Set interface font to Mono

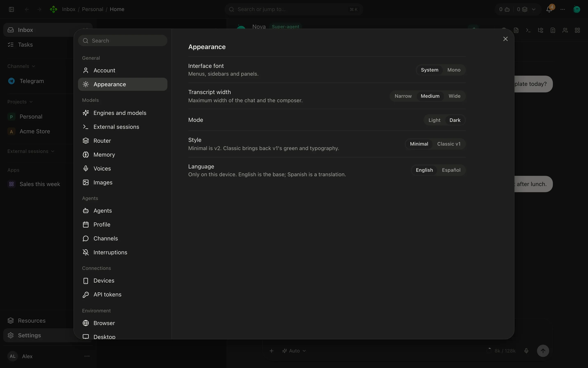454,70
